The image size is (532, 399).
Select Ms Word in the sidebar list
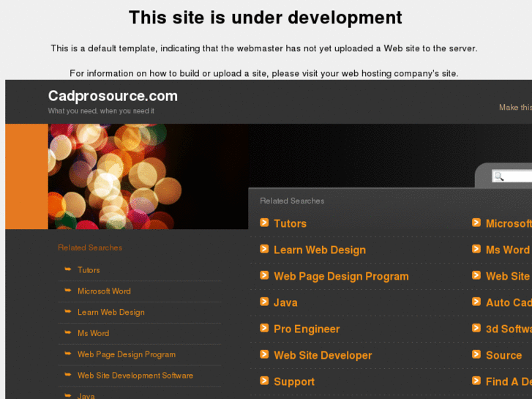pyautogui.click(x=94, y=333)
